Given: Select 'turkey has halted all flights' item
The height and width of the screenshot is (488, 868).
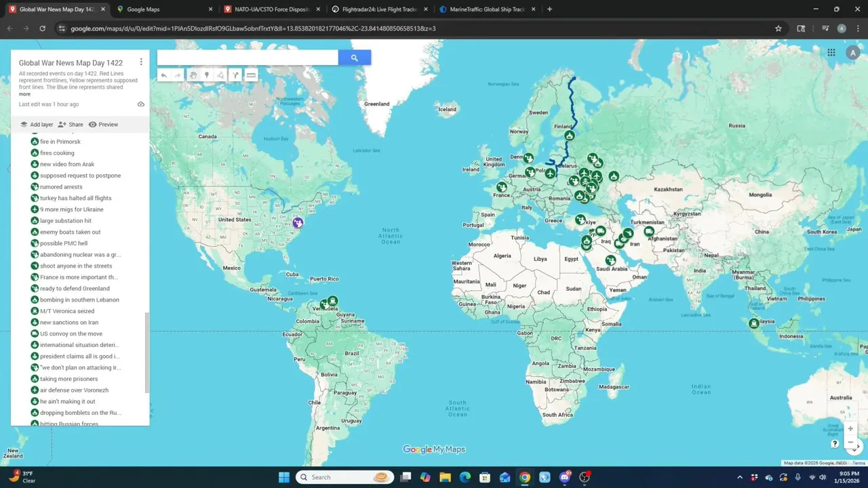Looking at the screenshot, I should tap(75, 198).
